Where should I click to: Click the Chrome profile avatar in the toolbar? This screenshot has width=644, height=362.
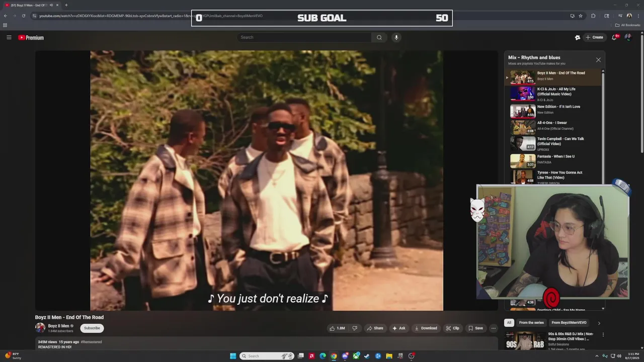(629, 16)
